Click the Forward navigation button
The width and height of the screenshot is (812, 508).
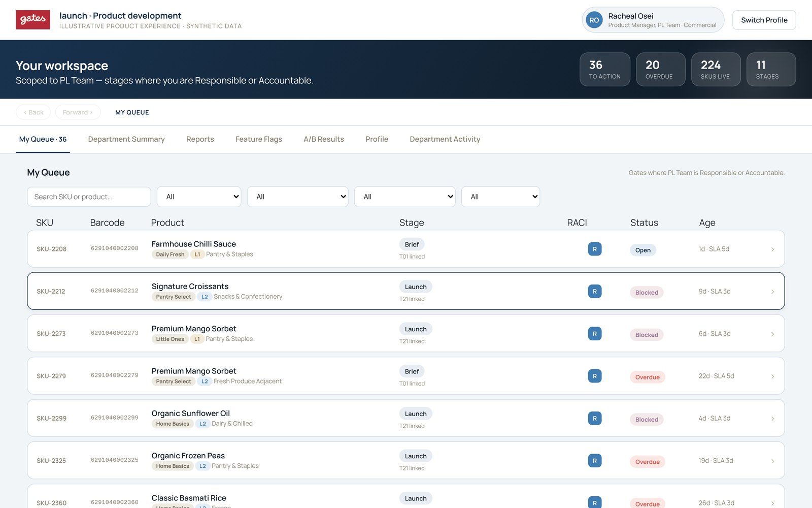(x=78, y=112)
